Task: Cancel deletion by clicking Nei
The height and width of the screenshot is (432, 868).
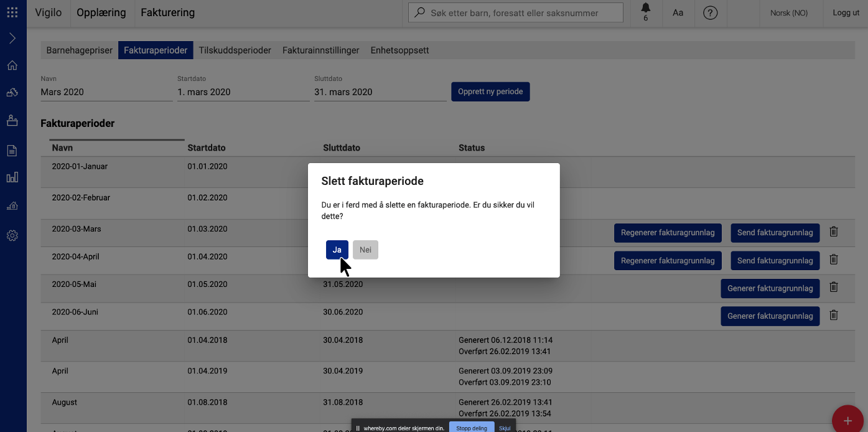Action: tap(365, 250)
